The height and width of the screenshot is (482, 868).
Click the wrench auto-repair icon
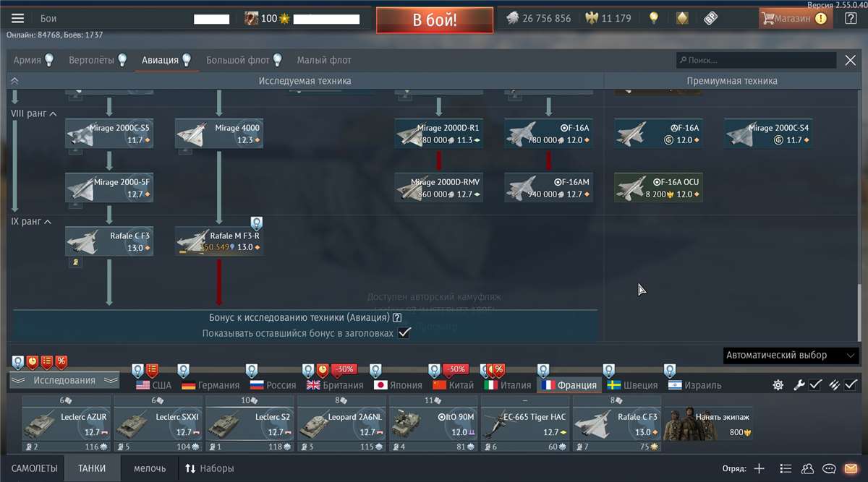coord(799,385)
